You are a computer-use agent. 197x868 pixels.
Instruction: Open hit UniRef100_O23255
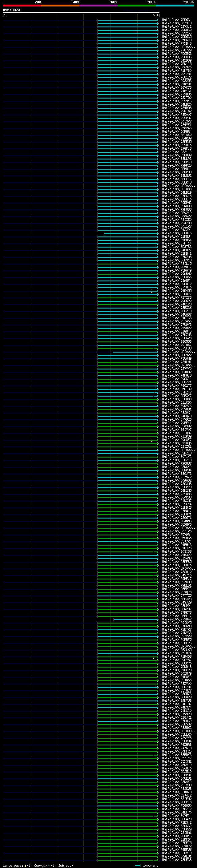point(177,33)
